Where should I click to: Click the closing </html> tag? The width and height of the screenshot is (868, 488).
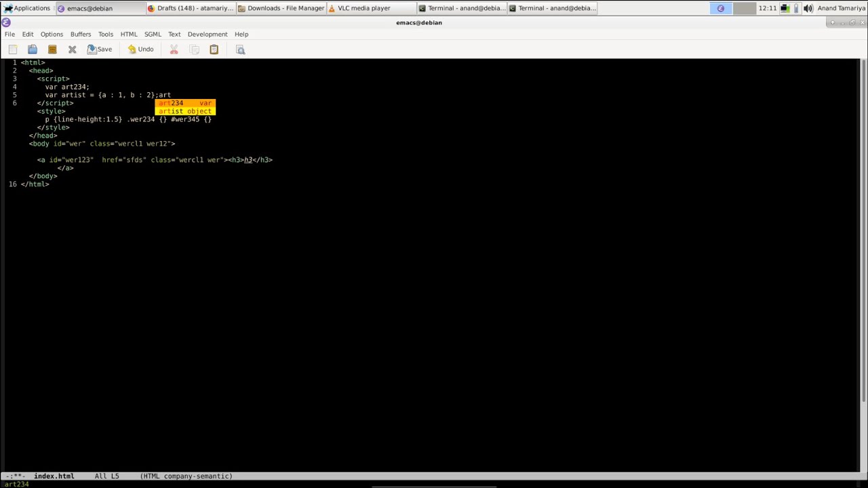coord(35,184)
